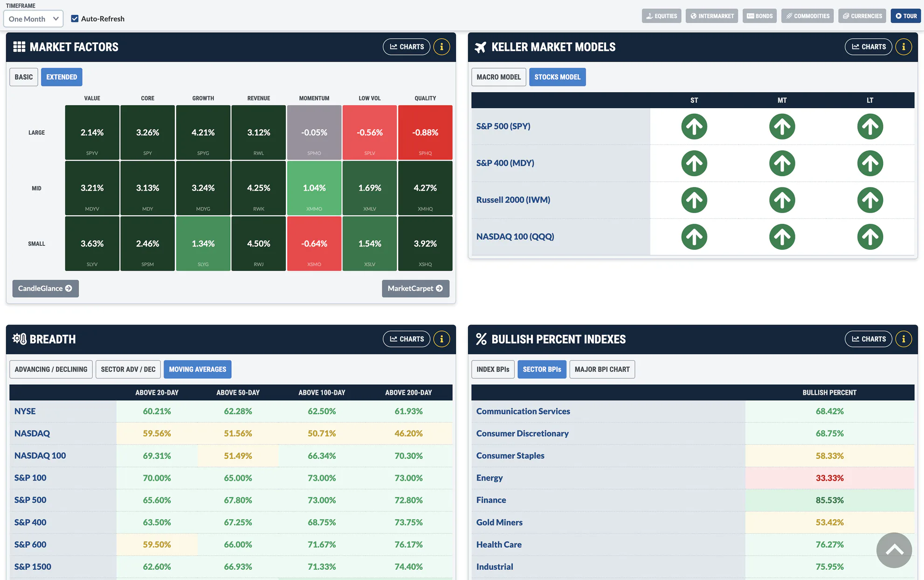This screenshot has width=924, height=580.
Task: Open the Timeframe One Month dropdown
Action: pyautogui.click(x=34, y=19)
